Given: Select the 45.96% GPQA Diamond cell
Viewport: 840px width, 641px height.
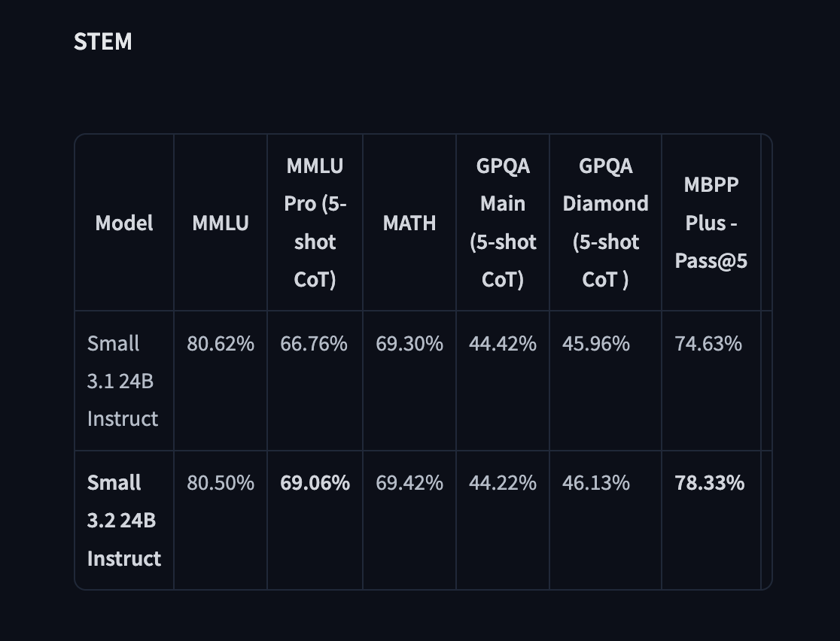Looking at the screenshot, I should (595, 343).
